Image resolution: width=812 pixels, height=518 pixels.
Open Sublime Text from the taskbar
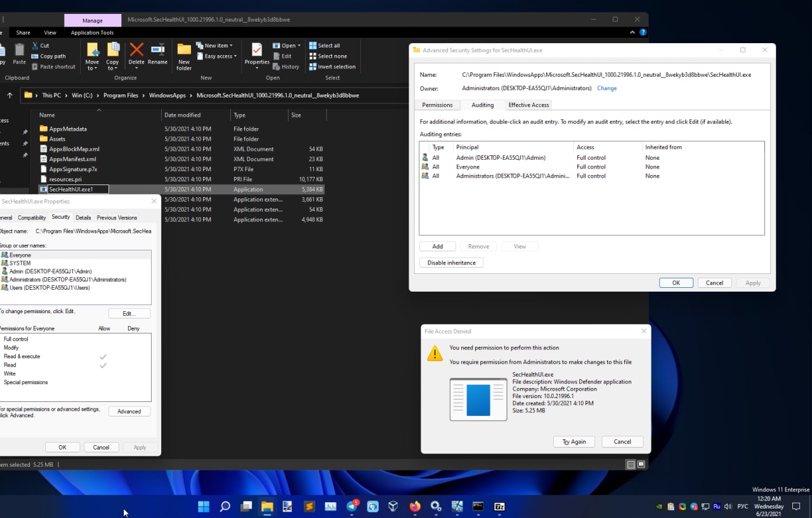click(x=309, y=507)
